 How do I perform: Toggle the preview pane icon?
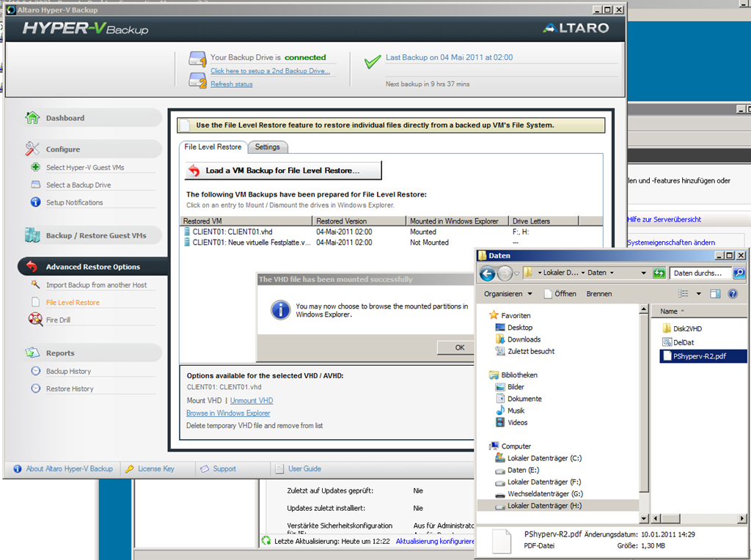715,294
